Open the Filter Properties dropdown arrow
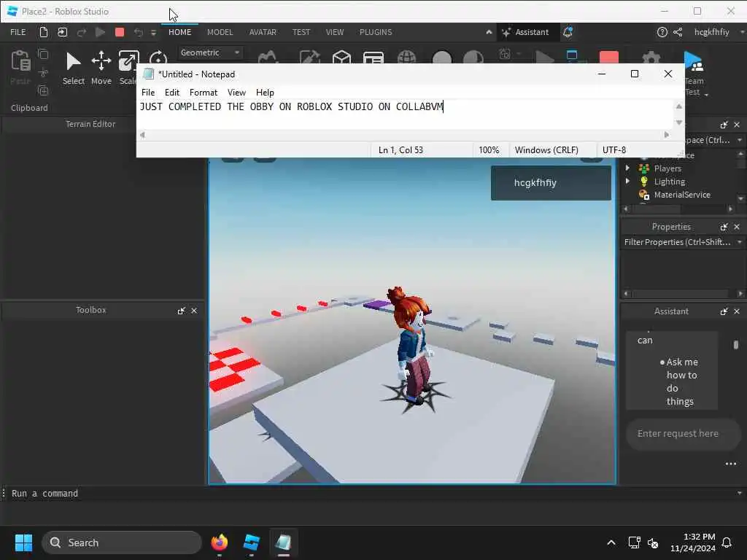Image resolution: width=747 pixels, height=560 pixels. pos(740,242)
